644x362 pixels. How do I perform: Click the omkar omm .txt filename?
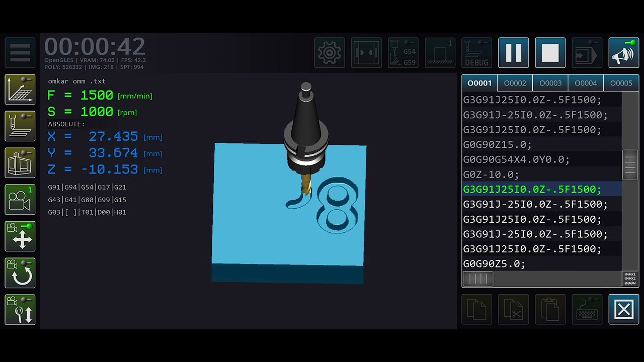coord(77,81)
